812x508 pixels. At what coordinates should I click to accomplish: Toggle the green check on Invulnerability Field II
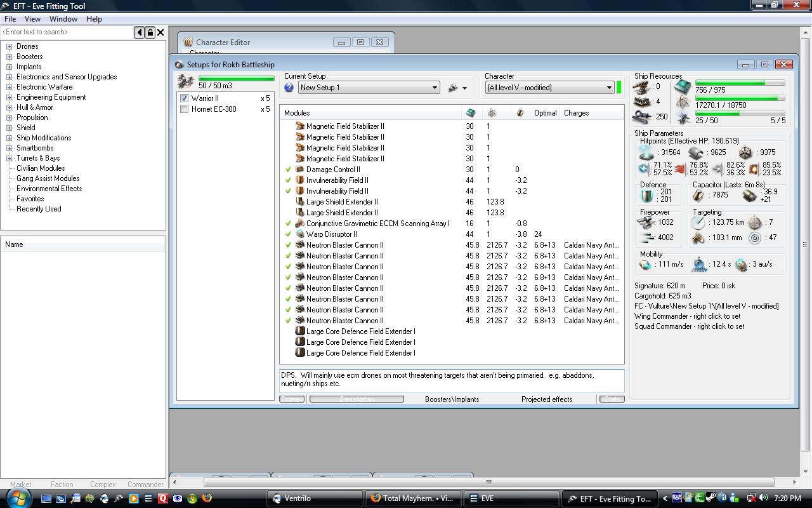click(x=289, y=180)
